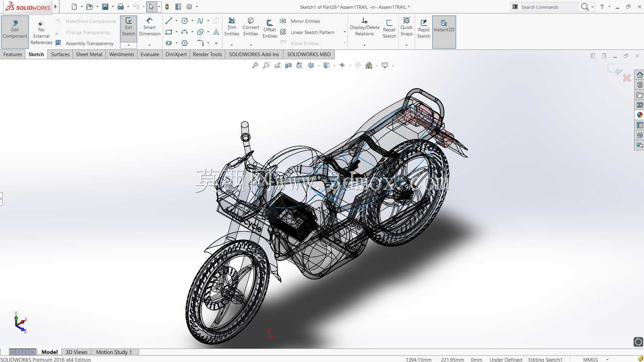Toggle Instant2D mode

[x=444, y=32]
